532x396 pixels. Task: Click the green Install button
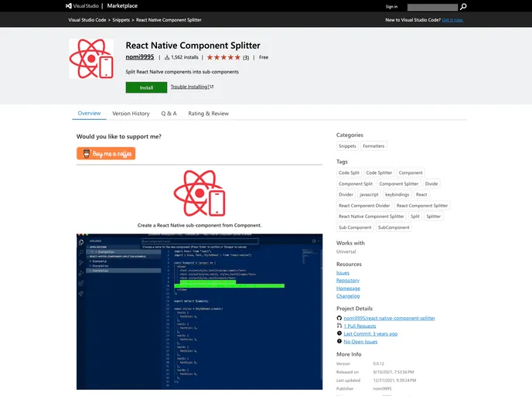point(146,87)
